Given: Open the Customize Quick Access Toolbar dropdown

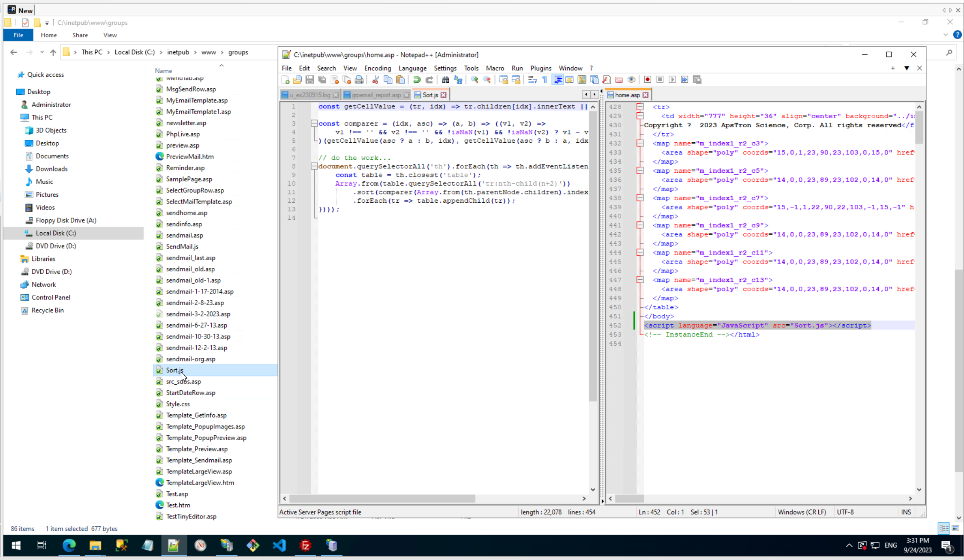Looking at the screenshot, I should click(47, 23).
